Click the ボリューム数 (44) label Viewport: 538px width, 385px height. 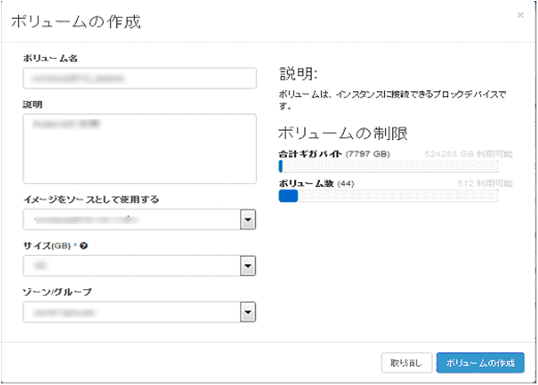pyautogui.click(x=316, y=184)
